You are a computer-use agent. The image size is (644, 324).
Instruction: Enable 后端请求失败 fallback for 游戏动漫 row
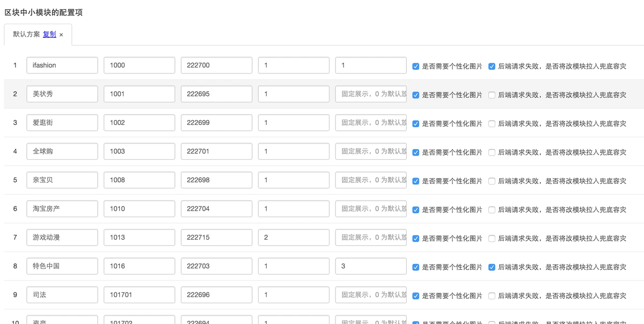[x=492, y=239]
